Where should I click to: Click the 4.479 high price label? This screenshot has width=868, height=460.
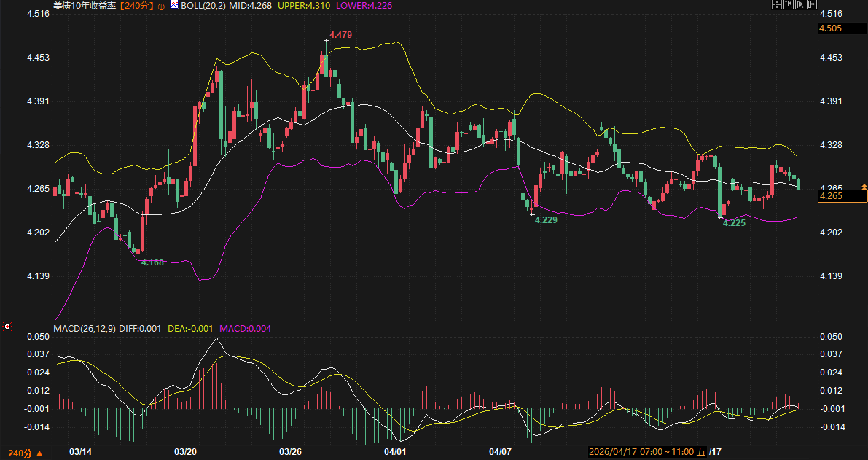pyautogui.click(x=341, y=35)
